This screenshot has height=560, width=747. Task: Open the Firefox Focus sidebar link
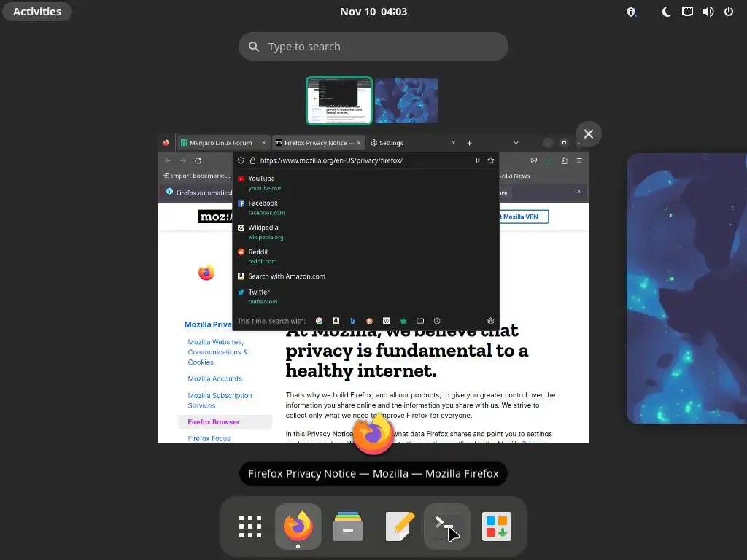point(209,438)
